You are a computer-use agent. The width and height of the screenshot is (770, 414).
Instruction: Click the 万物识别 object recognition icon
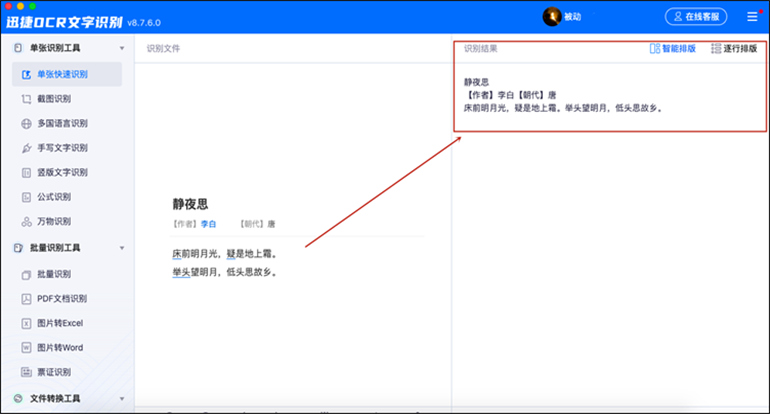[x=27, y=221]
